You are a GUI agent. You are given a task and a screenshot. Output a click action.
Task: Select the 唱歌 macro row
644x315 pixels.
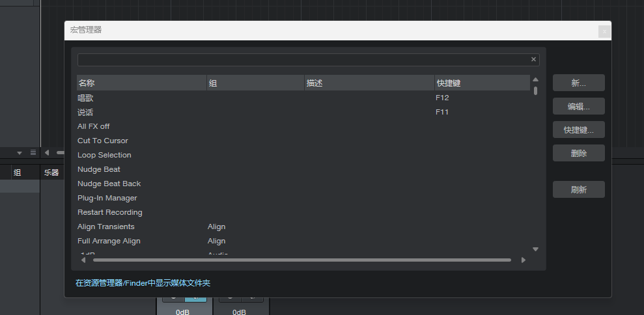(303, 98)
